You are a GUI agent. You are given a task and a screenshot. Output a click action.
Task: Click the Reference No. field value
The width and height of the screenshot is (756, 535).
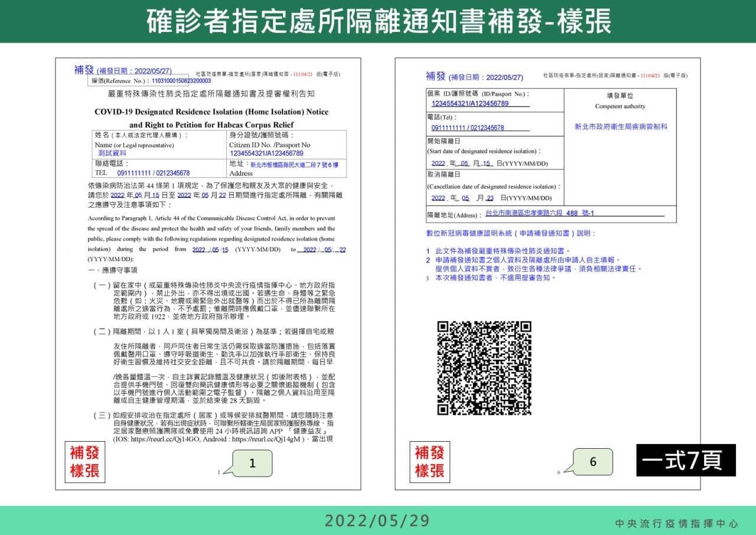point(181,80)
